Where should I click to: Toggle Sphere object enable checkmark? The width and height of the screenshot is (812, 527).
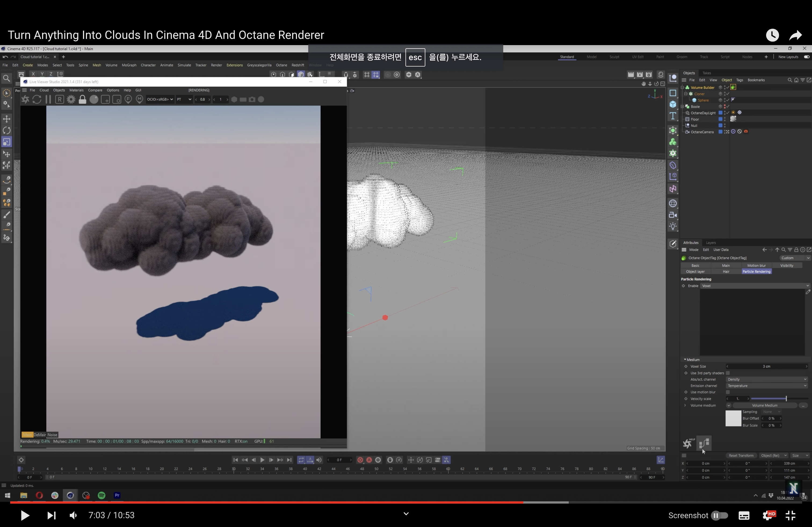coord(727,100)
